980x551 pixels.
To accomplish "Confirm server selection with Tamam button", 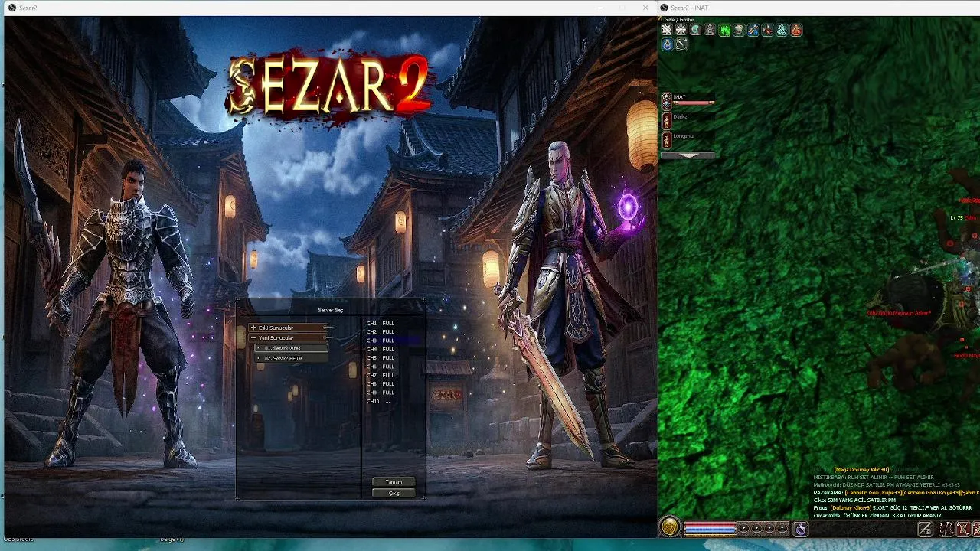I will [x=394, y=482].
